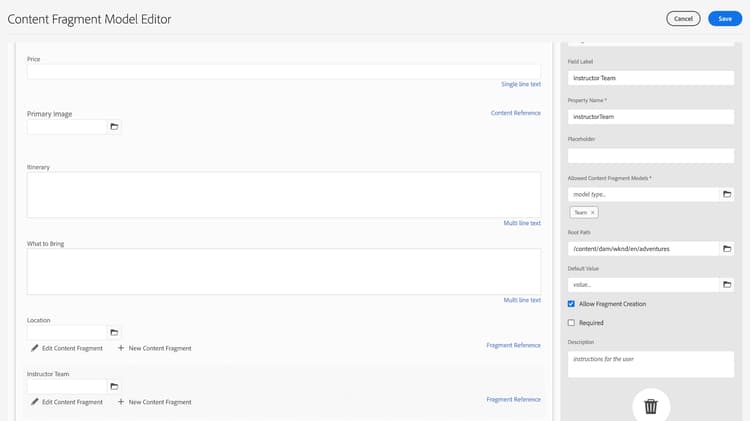Select 'Fragment Reference' label for Location
This screenshot has height=421, width=750.
513,345
